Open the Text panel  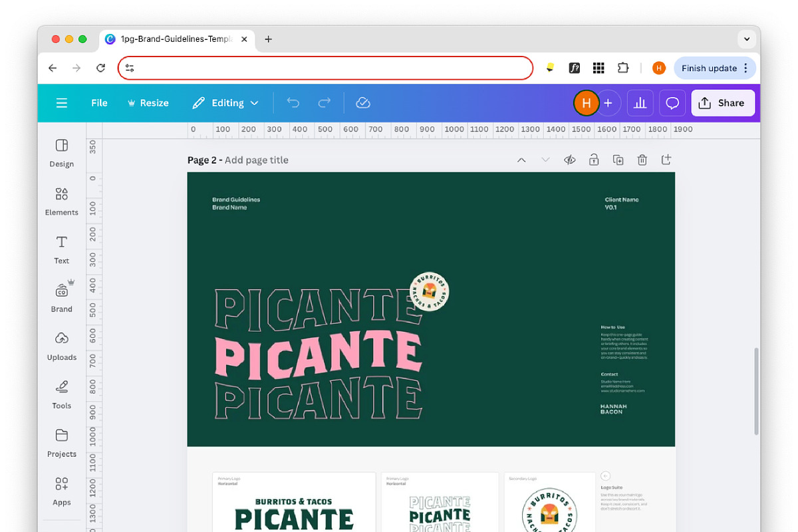(x=62, y=250)
